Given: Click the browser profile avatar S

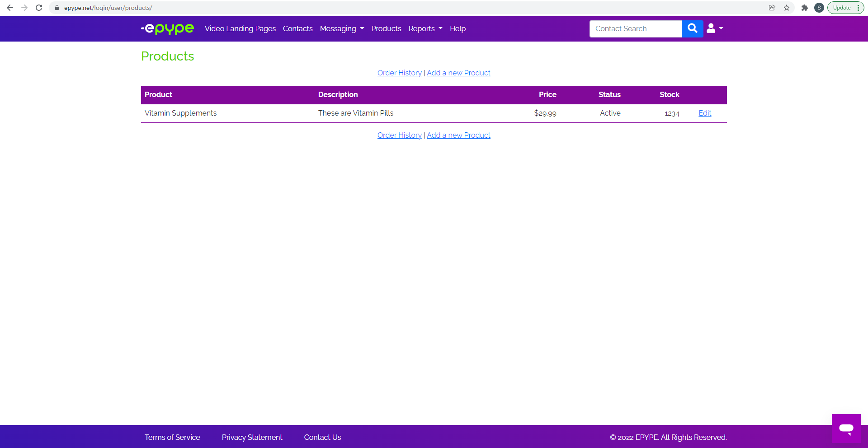Looking at the screenshot, I should tap(819, 8).
